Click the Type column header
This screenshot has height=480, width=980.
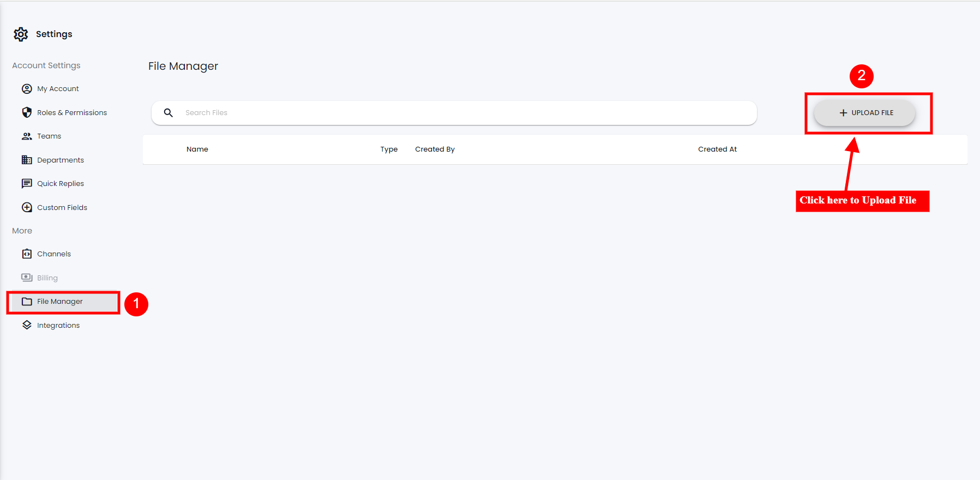pyautogui.click(x=389, y=149)
